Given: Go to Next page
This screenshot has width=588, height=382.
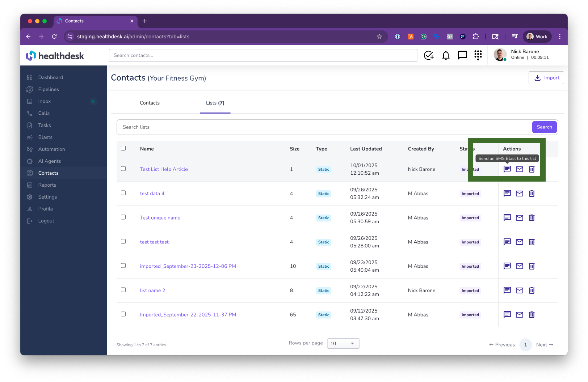Looking at the screenshot, I should [545, 345].
